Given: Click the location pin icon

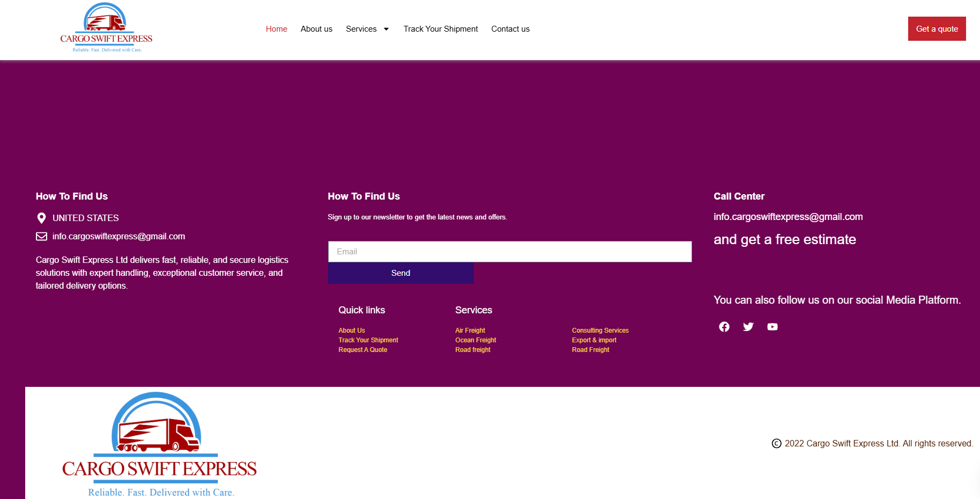Looking at the screenshot, I should tap(41, 218).
